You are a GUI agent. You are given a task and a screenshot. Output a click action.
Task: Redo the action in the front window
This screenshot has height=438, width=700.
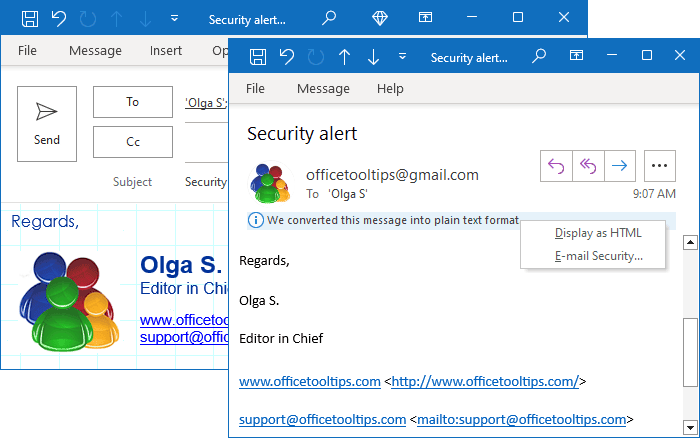point(316,57)
